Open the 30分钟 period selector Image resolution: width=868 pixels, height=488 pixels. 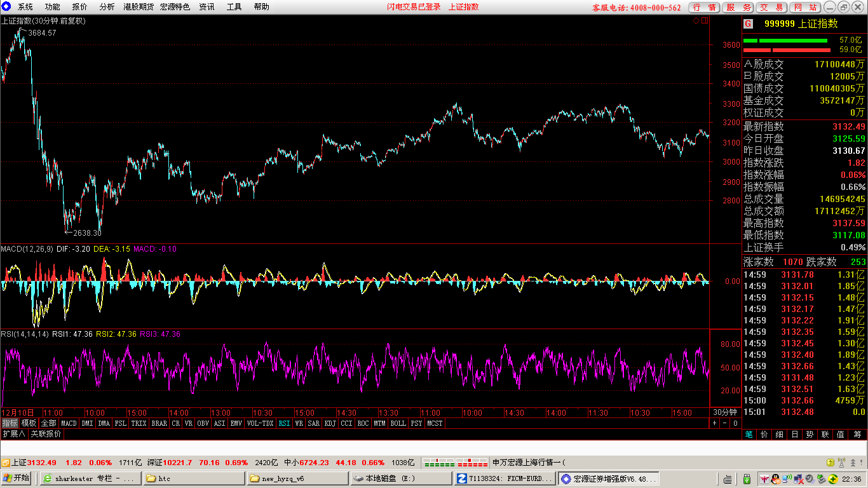[725, 412]
